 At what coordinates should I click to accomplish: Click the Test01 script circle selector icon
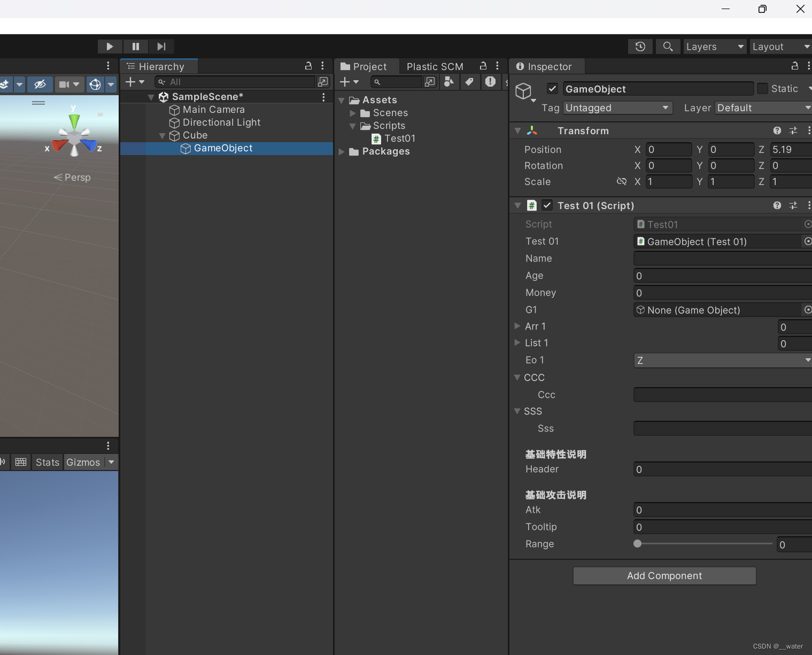click(807, 224)
